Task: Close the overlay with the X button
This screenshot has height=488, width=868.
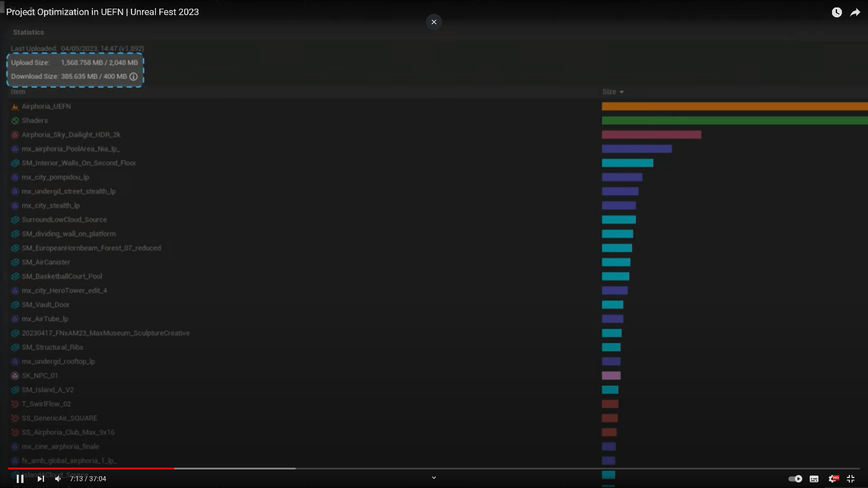Action: [434, 22]
